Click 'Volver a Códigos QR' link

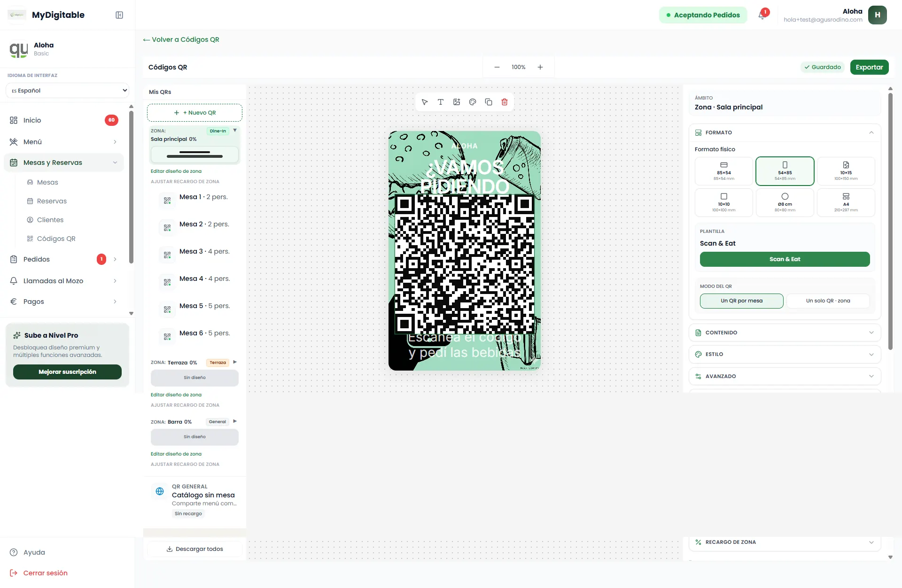point(181,39)
